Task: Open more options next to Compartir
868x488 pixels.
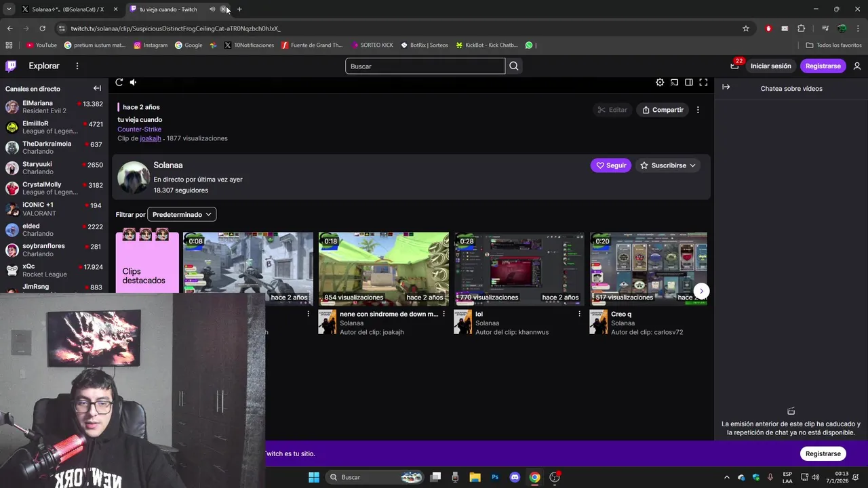Action: (x=698, y=110)
